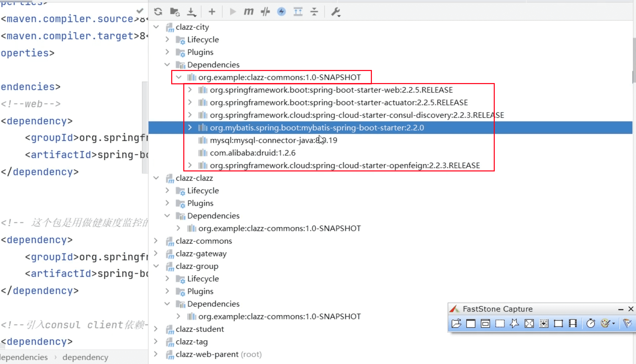This screenshot has height=364, width=636.
Task: Run the selected Maven build
Action: [233, 12]
